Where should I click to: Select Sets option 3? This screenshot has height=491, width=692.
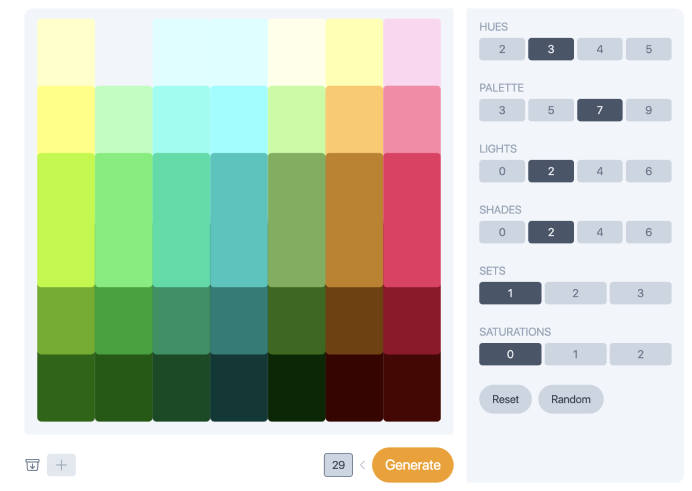click(641, 293)
